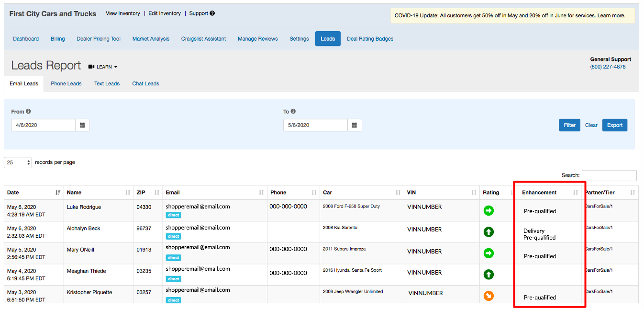Click the name Luke Rodrigue
This screenshot has width=644, height=311.
[84, 207]
